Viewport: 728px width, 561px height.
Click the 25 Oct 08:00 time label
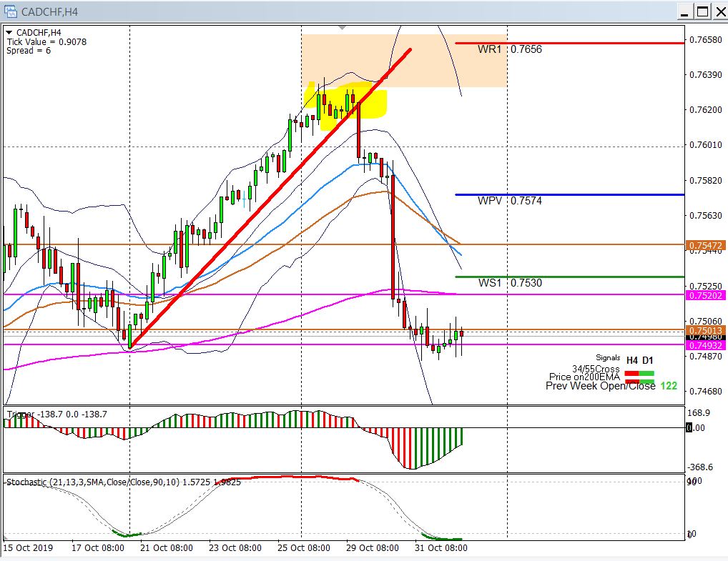[304, 548]
